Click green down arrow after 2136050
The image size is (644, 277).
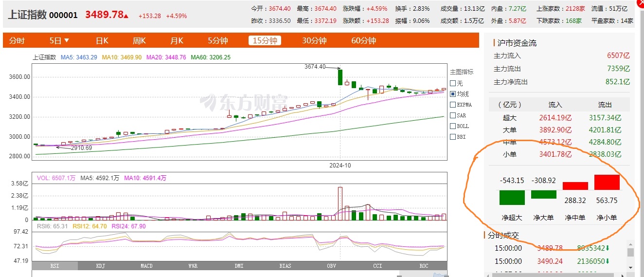608,261
